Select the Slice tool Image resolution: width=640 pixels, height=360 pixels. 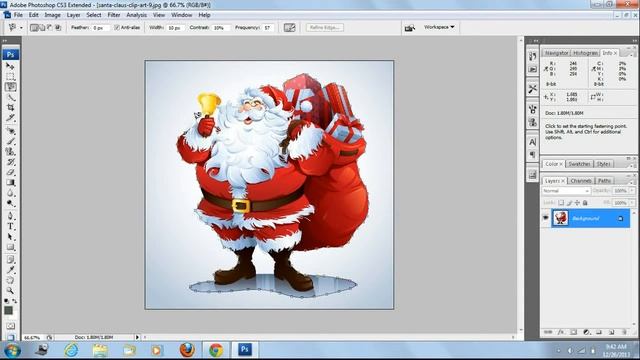pyautogui.click(x=10, y=118)
